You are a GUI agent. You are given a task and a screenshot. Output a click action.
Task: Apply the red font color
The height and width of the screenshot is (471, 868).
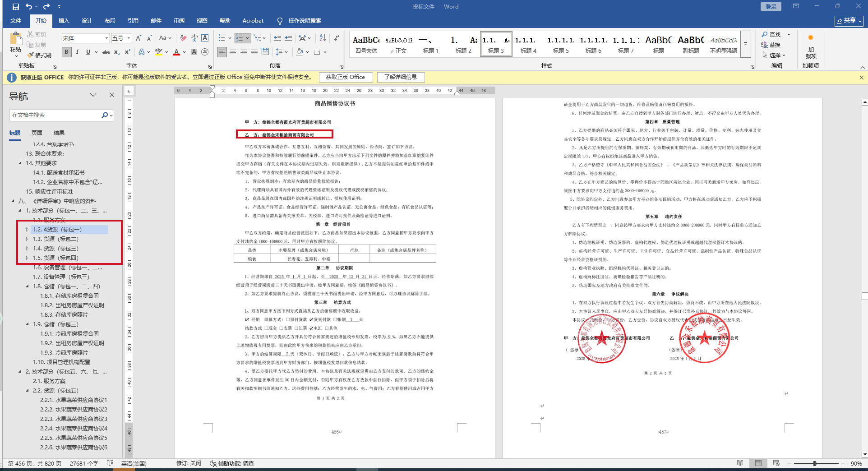coord(176,52)
